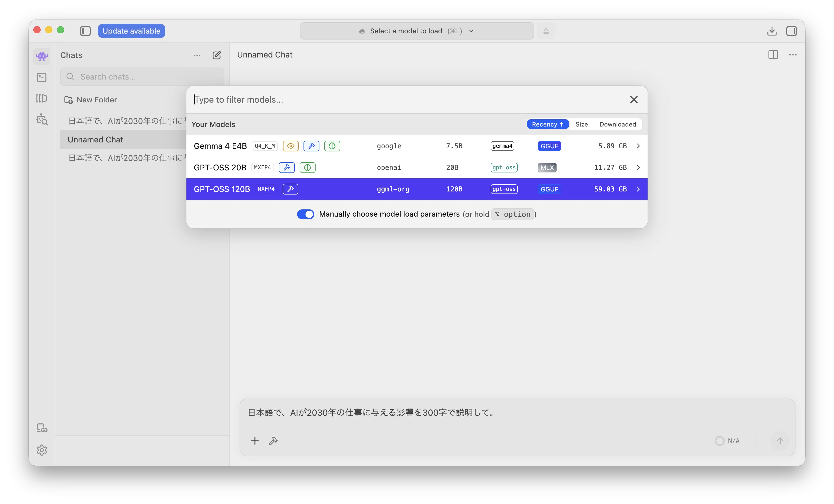834x504 pixels.
Task: Click reasoning brain badge on Gemma 4 E4B
Action: (x=332, y=146)
